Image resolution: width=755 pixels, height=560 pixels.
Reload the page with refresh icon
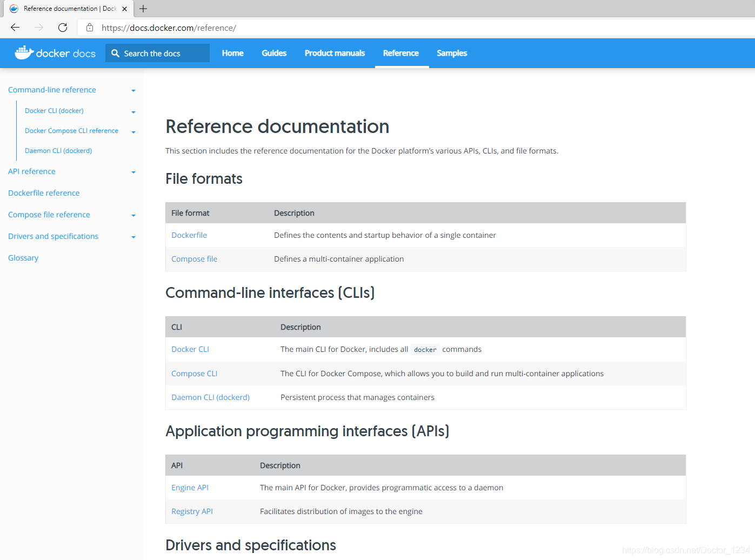tap(63, 28)
